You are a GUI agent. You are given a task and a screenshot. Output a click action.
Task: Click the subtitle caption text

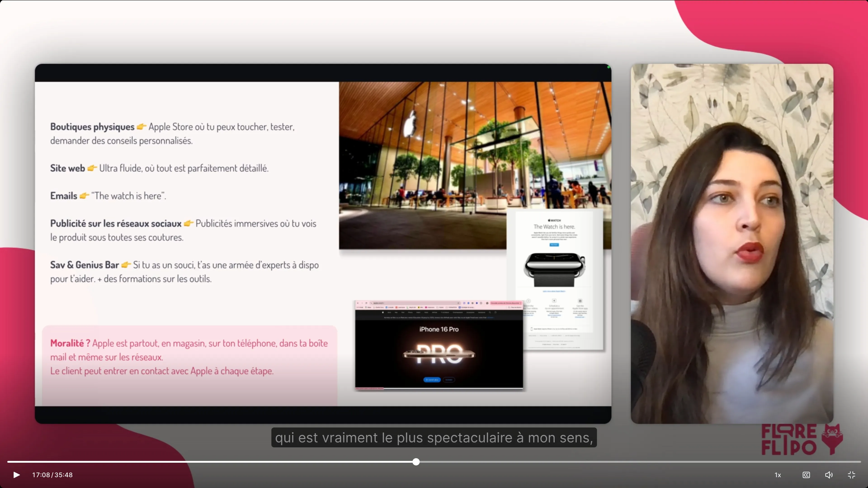point(434,437)
